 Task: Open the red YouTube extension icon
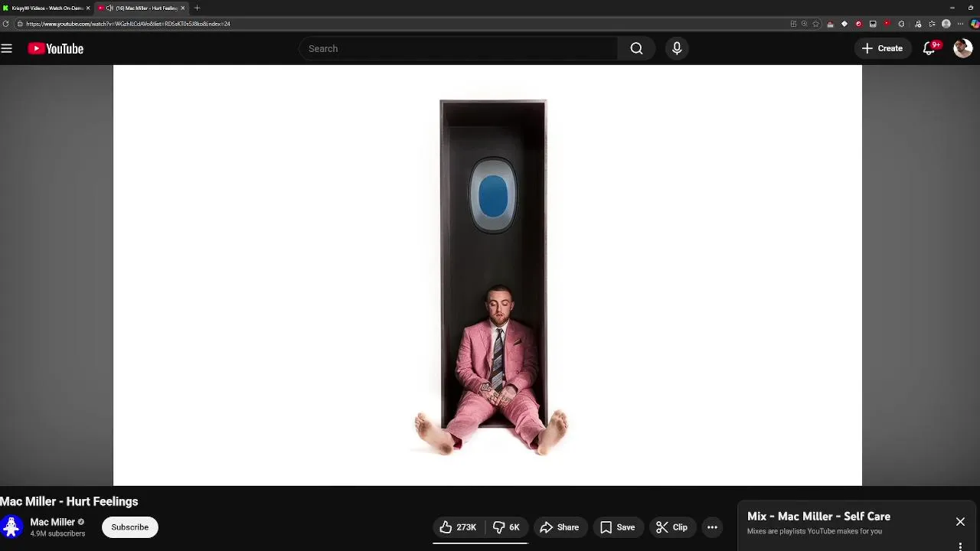[x=887, y=24]
